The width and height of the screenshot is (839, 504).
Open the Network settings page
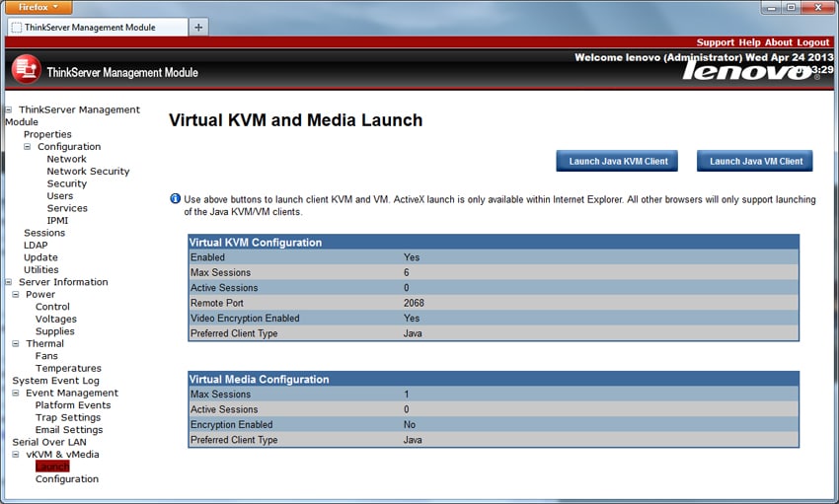click(66, 159)
